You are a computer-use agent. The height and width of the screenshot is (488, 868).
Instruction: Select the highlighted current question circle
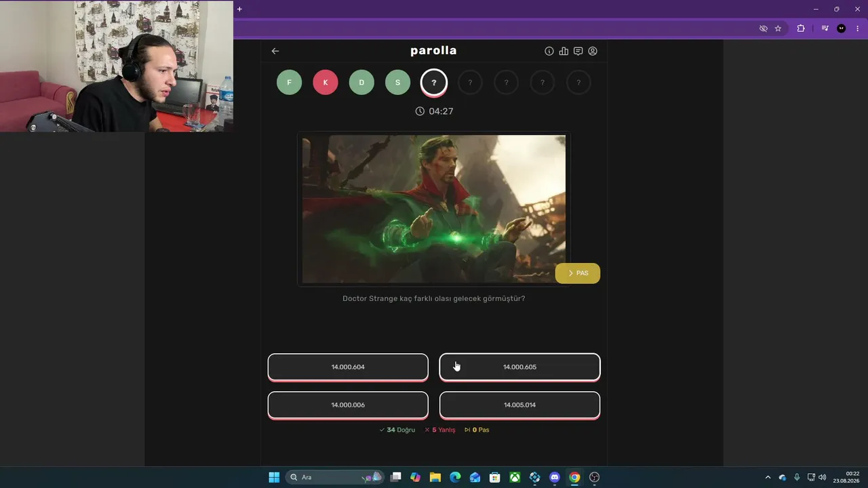pos(434,83)
